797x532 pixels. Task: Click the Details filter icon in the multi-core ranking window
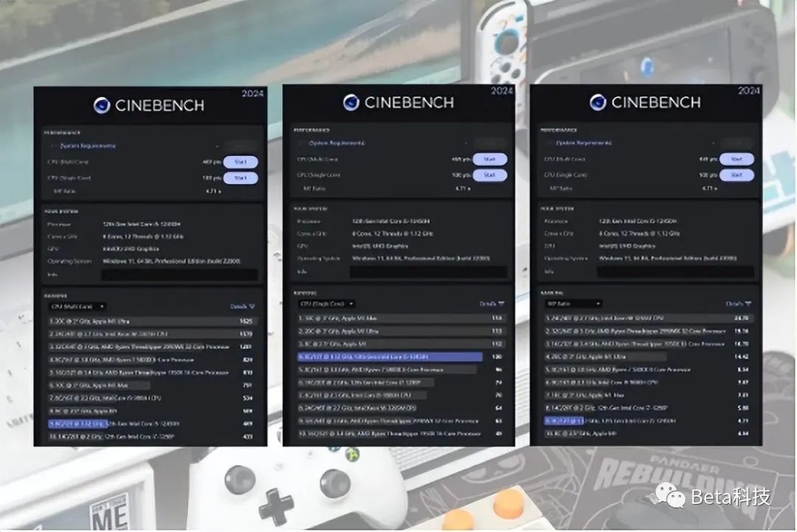pos(252,306)
